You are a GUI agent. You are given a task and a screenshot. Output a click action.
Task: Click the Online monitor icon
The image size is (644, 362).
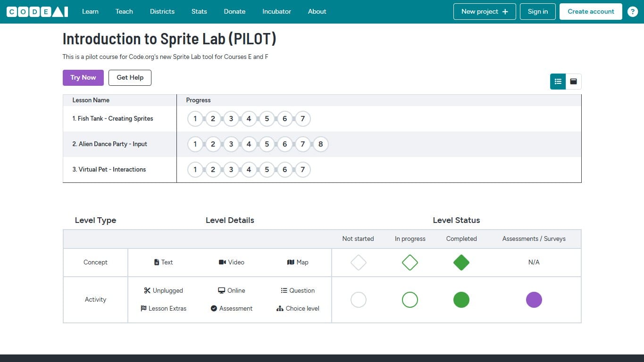pyautogui.click(x=221, y=290)
